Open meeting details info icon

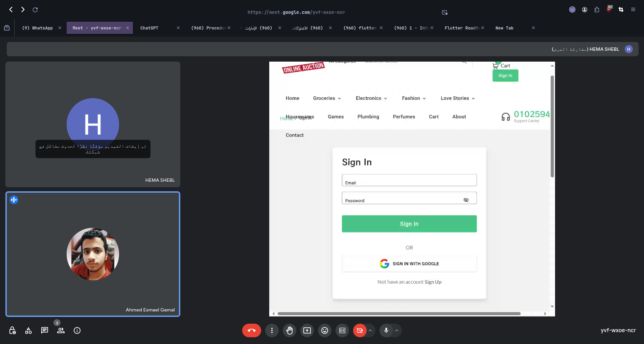tap(77, 330)
